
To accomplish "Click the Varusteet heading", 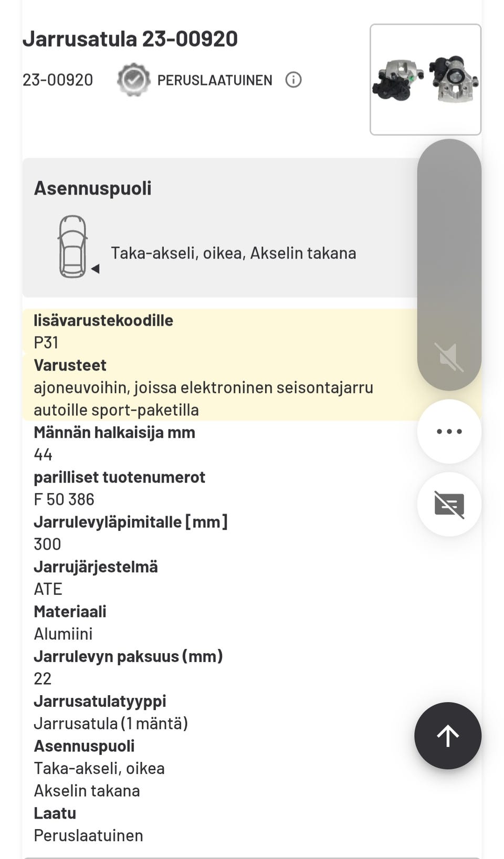I will pos(70,365).
